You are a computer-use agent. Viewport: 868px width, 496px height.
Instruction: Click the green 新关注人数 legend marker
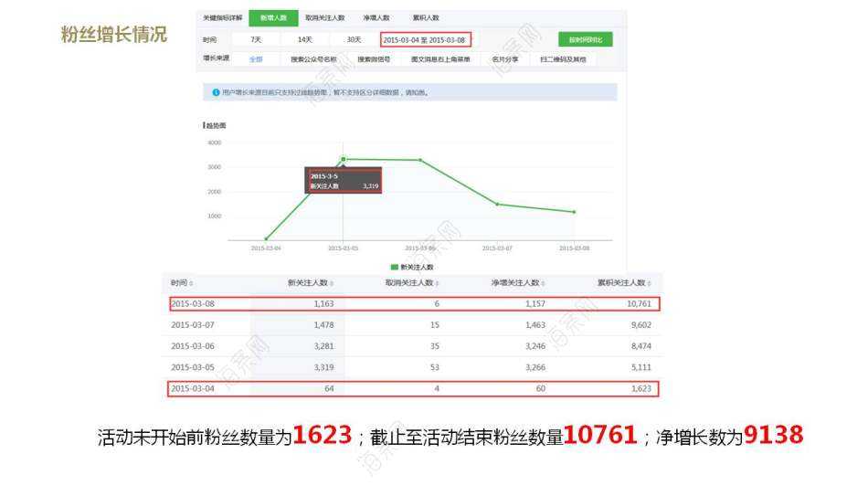395,267
